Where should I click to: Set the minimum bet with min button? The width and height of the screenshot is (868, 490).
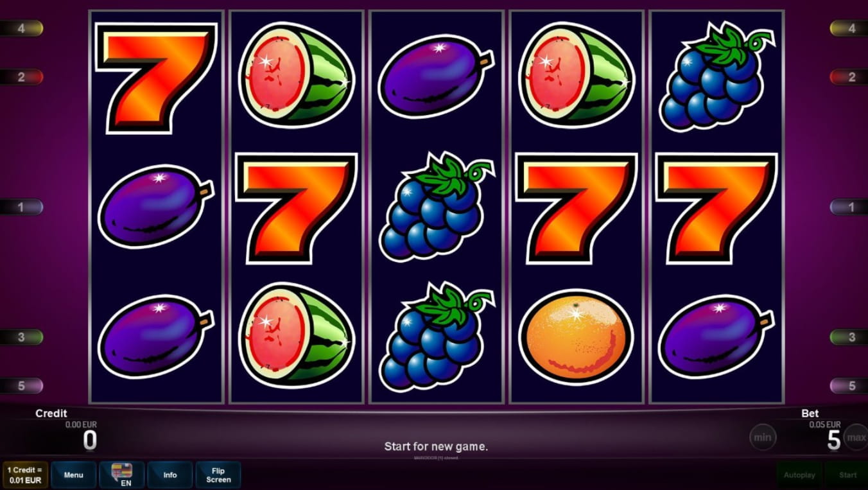[x=763, y=437]
